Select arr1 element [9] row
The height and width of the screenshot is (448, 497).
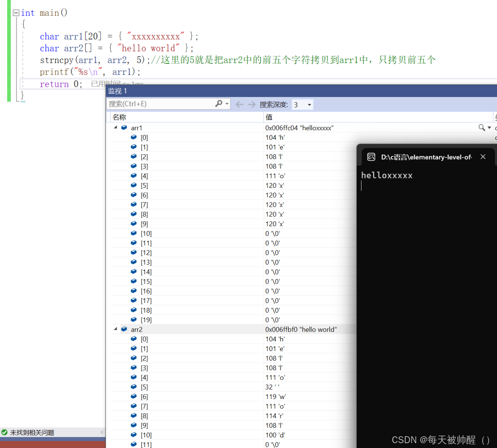233,224
